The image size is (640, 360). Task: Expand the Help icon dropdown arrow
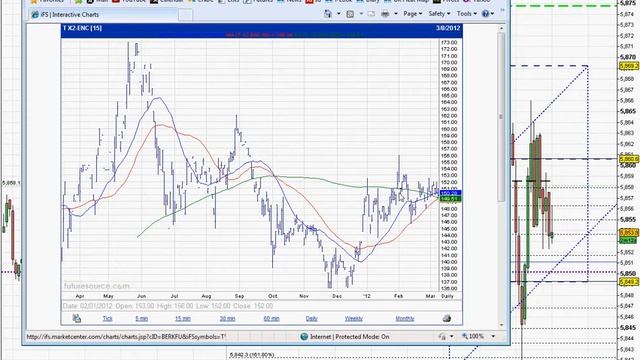coord(492,14)
